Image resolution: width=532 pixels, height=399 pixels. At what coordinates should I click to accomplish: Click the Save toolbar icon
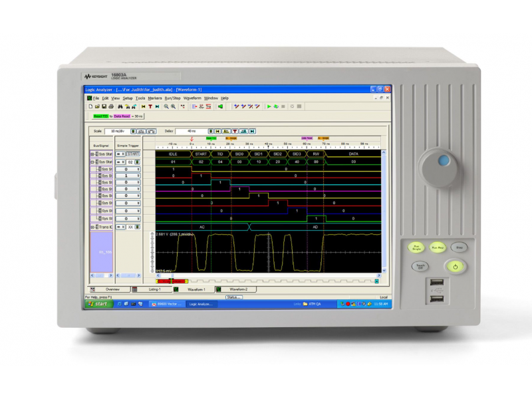[x=104, y=106]
